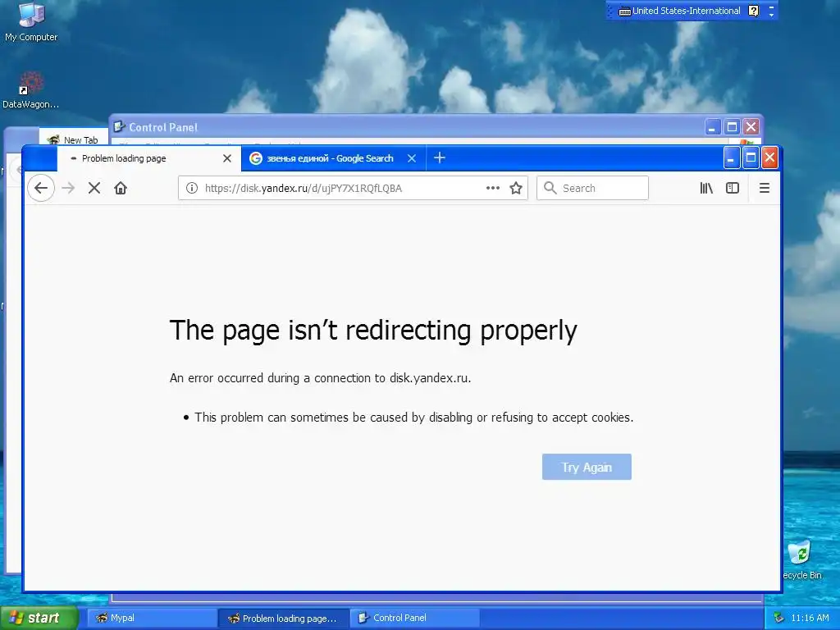
Task: Open DataWagon desktop shortcut
Action: pyautogui.click(x=31, y=90)
